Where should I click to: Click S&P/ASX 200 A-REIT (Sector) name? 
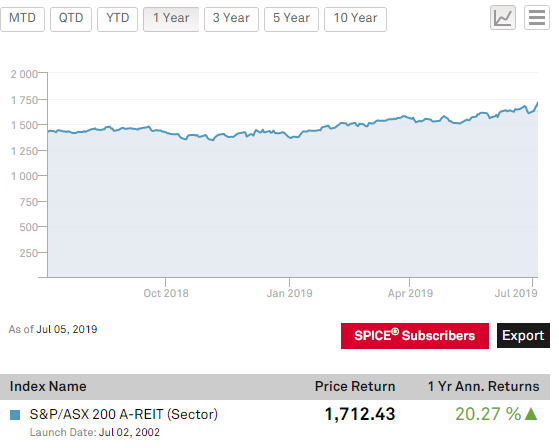tap(124, 414)
